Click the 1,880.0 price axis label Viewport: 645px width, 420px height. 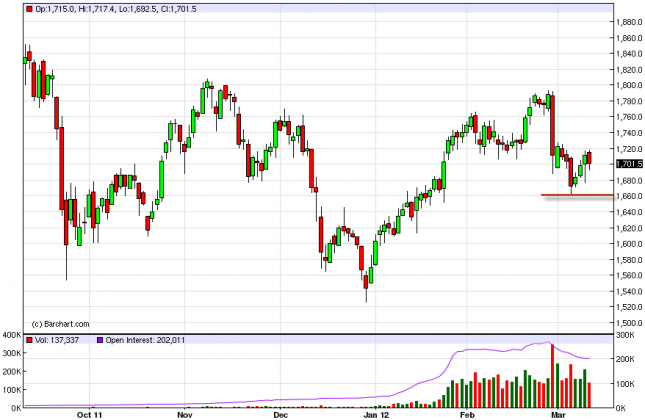[x=628, y=21]
